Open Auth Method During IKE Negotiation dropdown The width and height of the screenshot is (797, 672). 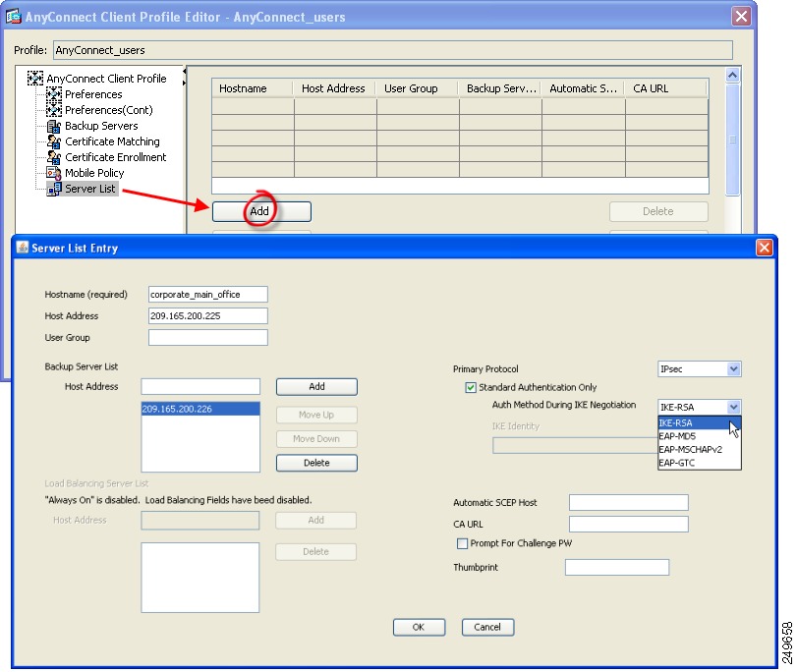point(733,407)
